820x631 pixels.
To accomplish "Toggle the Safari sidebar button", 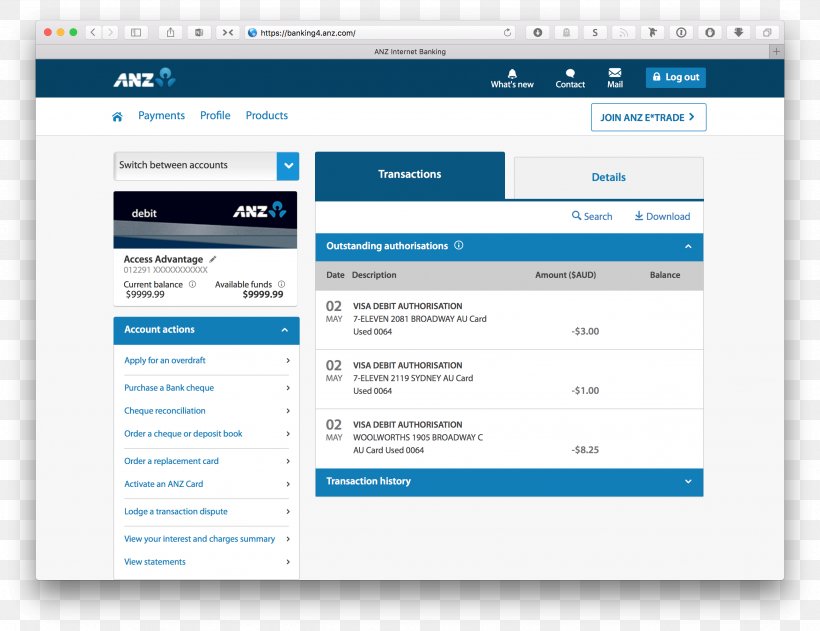I will 136,32.
